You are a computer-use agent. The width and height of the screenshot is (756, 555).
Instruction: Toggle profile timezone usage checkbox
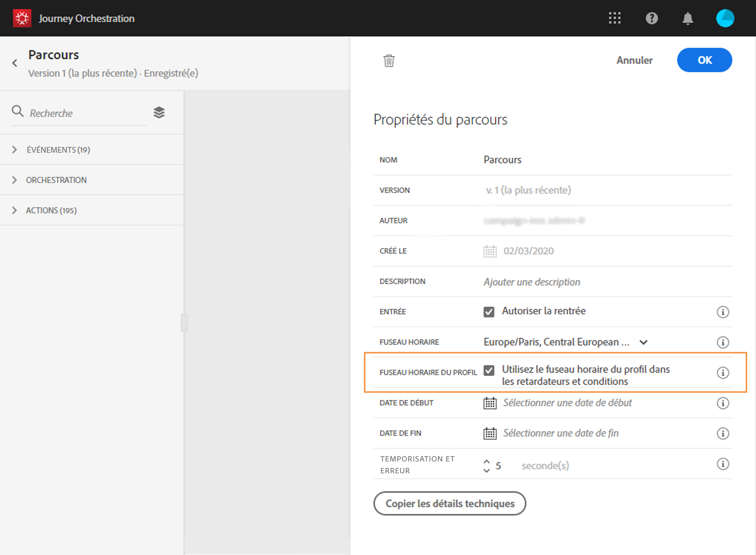tap(489, 370)
